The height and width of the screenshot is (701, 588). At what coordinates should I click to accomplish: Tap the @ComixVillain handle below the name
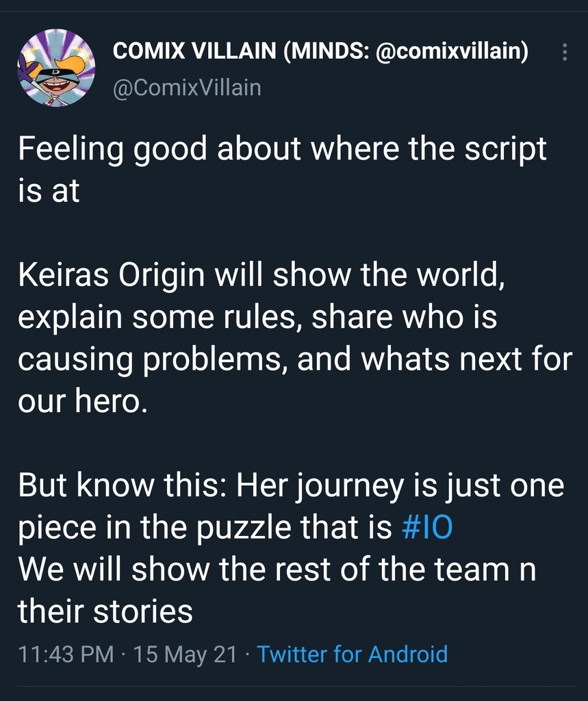186,88
